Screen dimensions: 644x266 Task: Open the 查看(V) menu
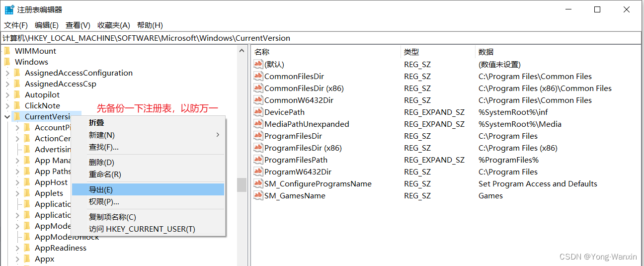click(x=78, y=25)
